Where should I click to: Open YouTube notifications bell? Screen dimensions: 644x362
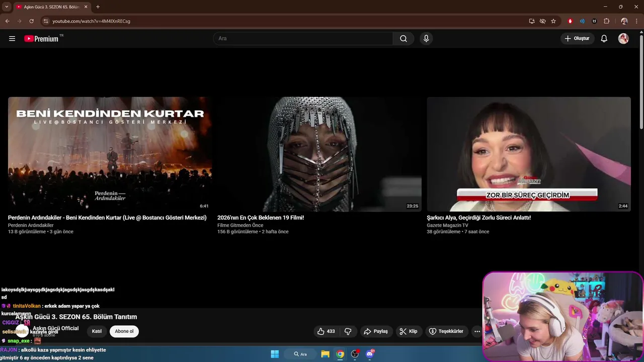pos(604,39)
